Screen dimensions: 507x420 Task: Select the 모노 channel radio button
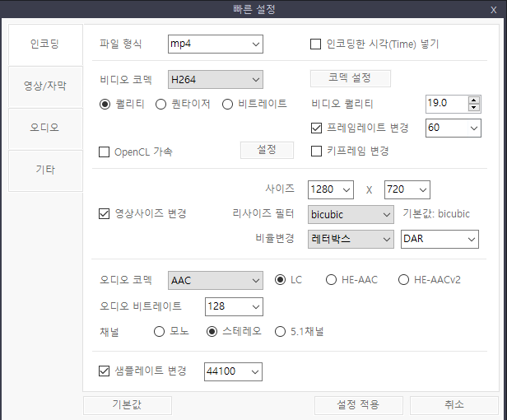[159, 332]
